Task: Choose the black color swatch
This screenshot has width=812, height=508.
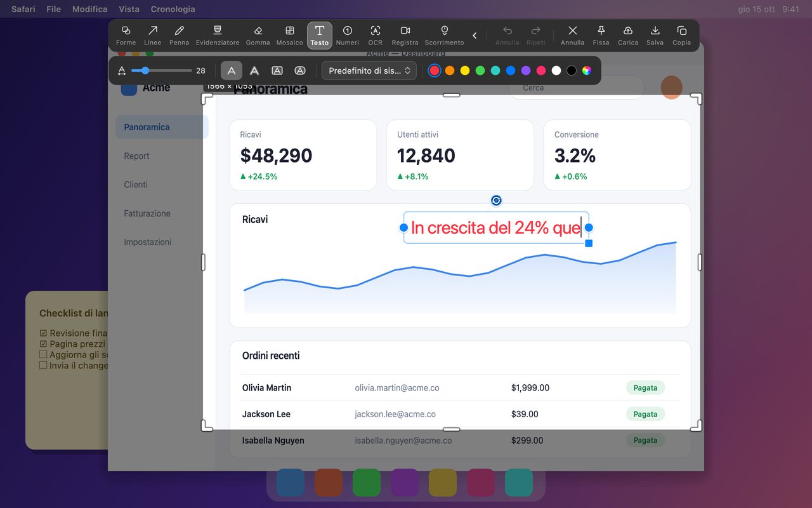Action: click(x=572, y=70)
